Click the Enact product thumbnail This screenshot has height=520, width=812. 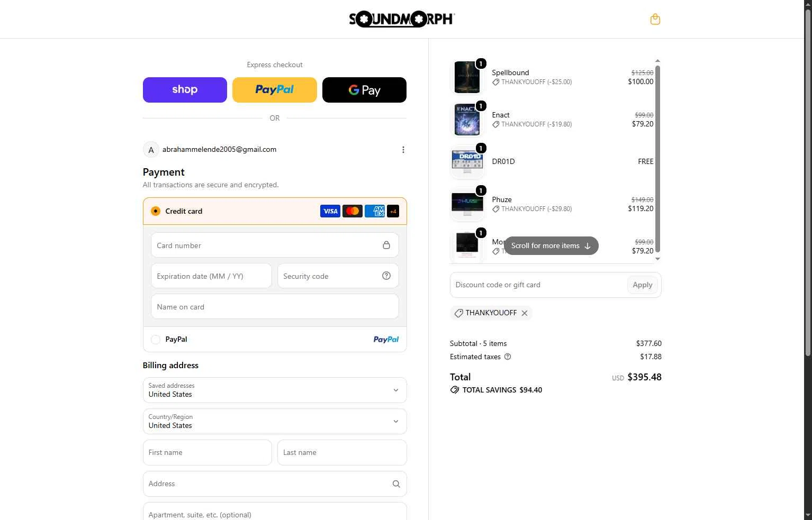[467, 119]
